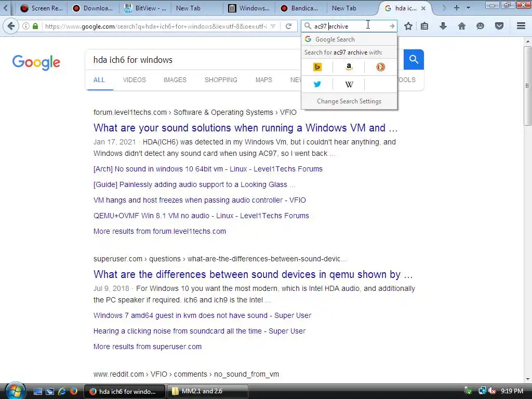Select the Bandica... browser tab
The image size is (532, 399).
tap(301, 8)
